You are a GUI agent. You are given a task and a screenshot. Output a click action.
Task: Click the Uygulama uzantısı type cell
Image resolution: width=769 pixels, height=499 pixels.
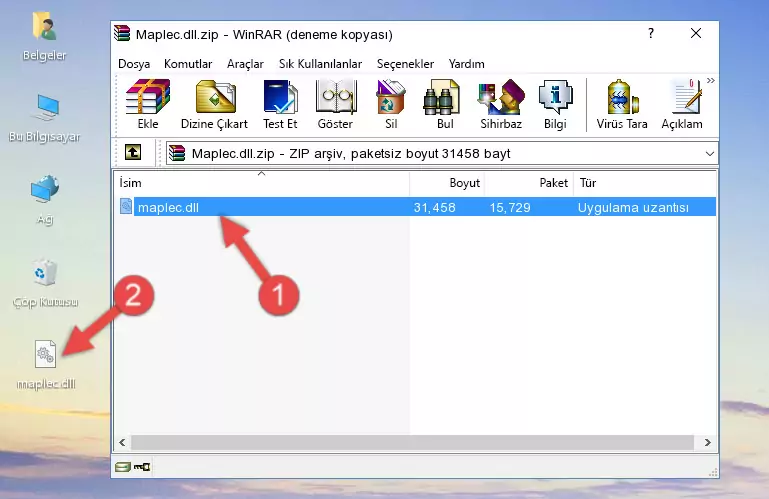[x=633, y=208]
